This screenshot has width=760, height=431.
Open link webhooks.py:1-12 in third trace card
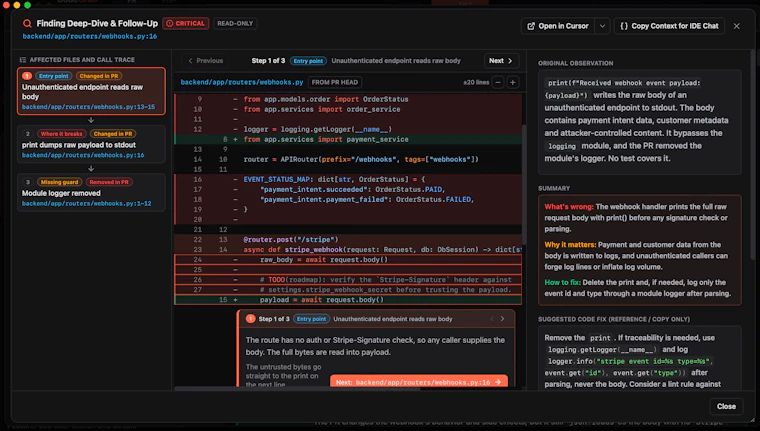(x=86, y=203)
